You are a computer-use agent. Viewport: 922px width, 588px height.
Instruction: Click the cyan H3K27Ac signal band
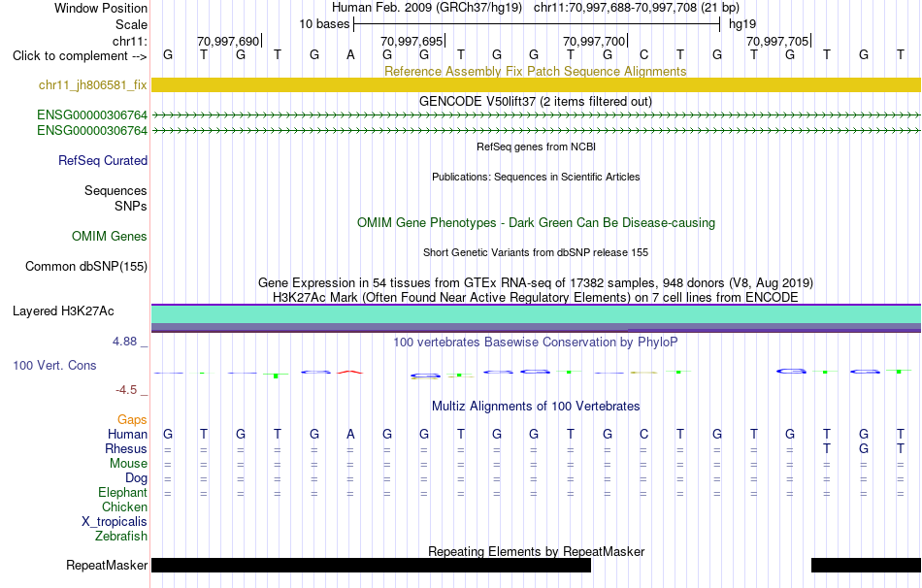tap(536, 314)
